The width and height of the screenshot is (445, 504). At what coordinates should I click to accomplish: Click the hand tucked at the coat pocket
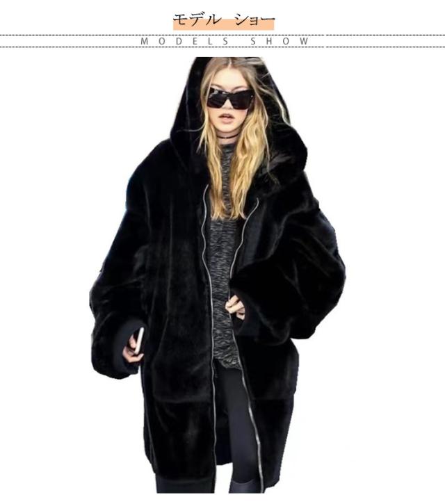(x=235, y=306)
